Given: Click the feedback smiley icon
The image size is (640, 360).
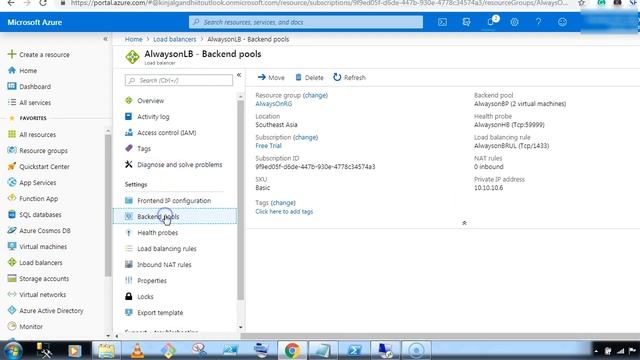Looking at the screenshot, I should point(562,22).
